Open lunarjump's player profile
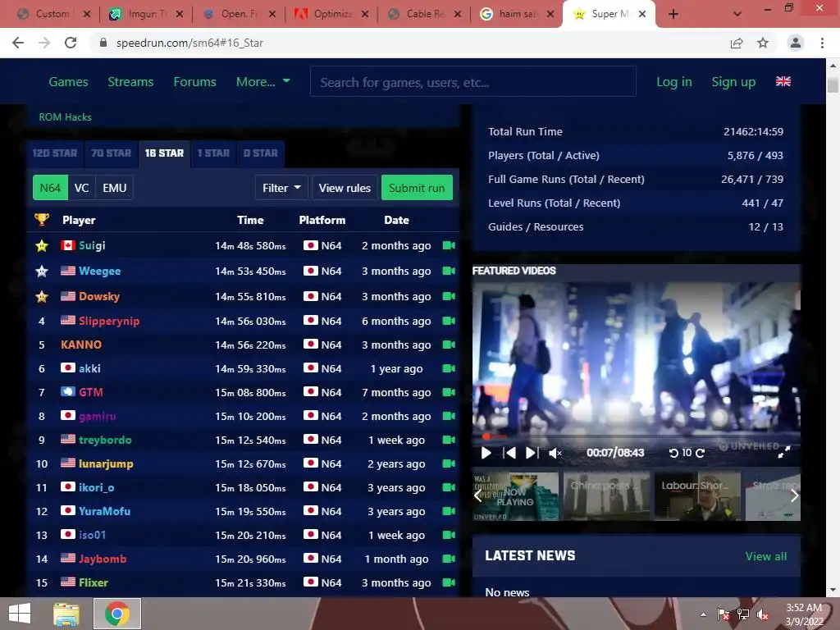Screen dimensions: 840x630 [106, 464]
